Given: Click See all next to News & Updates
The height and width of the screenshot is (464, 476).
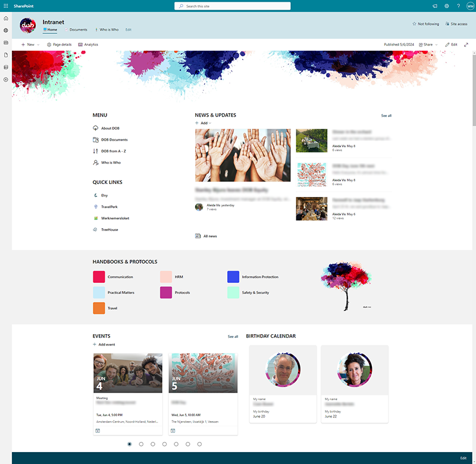Looking at the screenshot, I should click(x=386, y=116).
